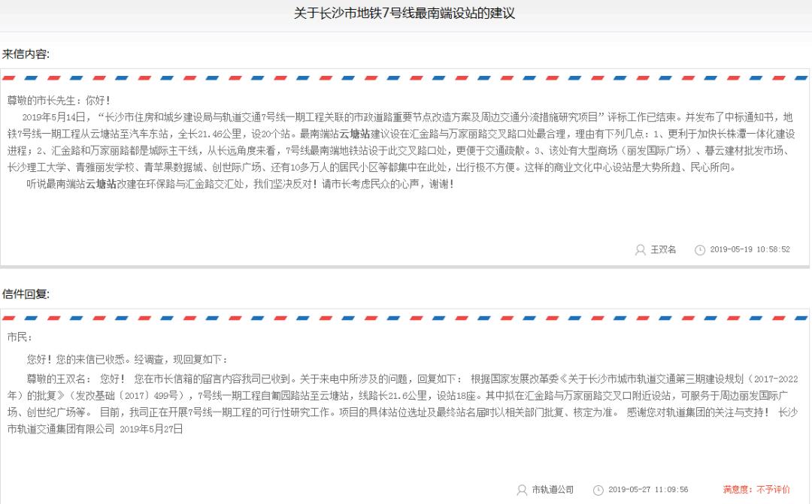Click the person icon beside 市轨道公司
Image resolution: width=812 pixels, height=504 pixels.
522,490
